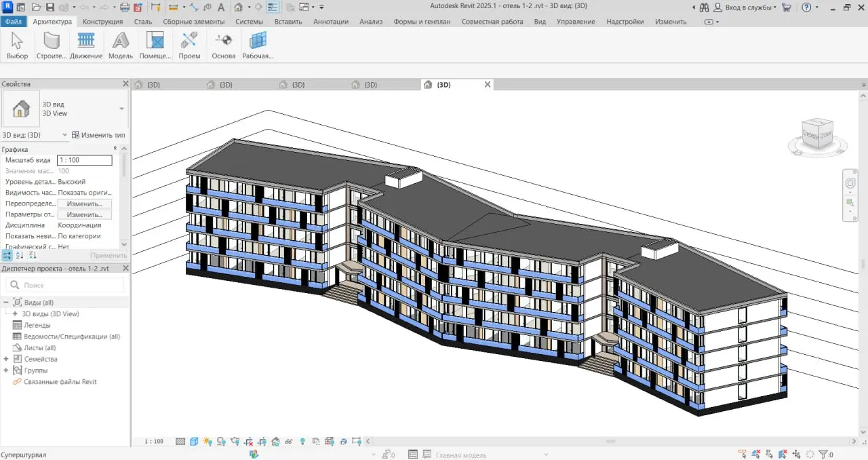This screenshot has width=868, height=460.
Task: Select the Text annotation icon in toolbar
Action: (221, 8)
